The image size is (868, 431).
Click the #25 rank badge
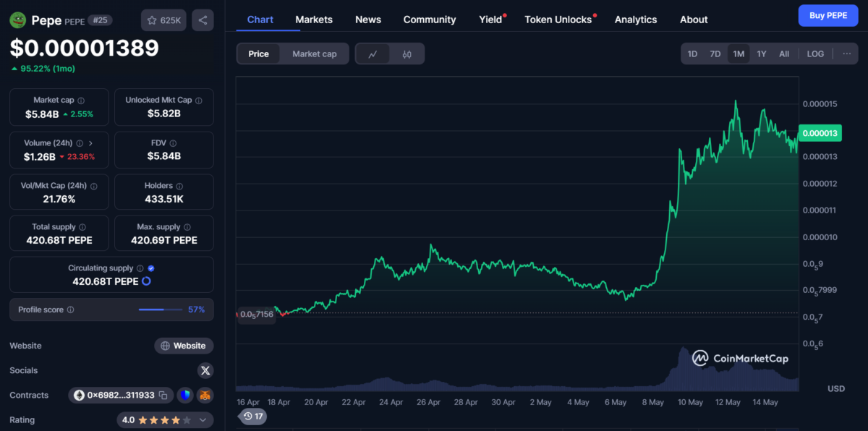click(x=100, y=20)
